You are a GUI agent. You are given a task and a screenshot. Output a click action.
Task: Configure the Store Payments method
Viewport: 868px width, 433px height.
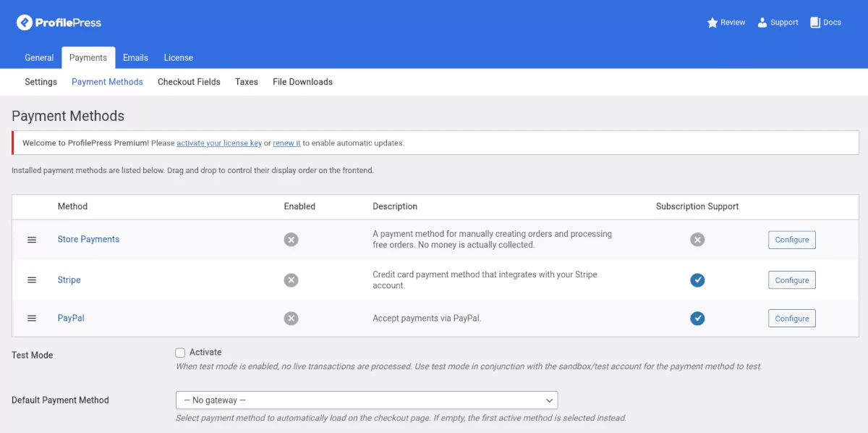(792, 240)
